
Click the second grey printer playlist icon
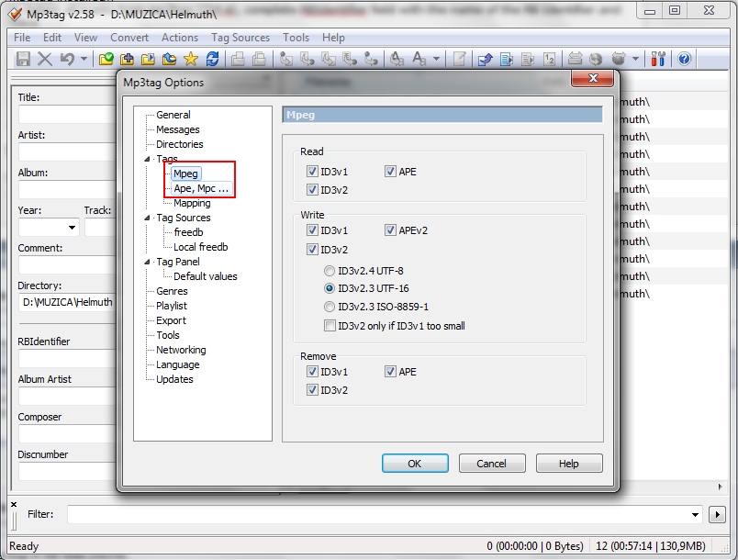(260, 59)
